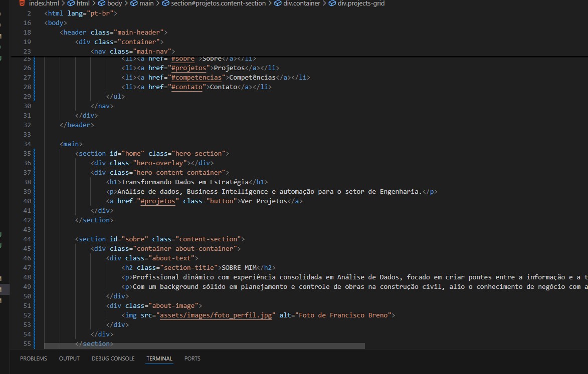
Task: Click the closing </nav> tag
Action: [102, 106]
